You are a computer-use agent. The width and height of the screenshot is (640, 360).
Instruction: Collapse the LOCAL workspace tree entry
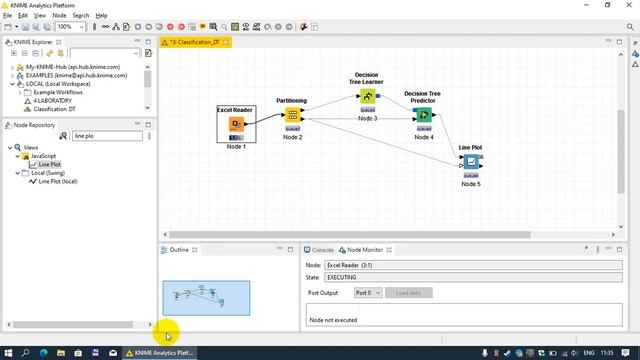[x=12, y=84]
